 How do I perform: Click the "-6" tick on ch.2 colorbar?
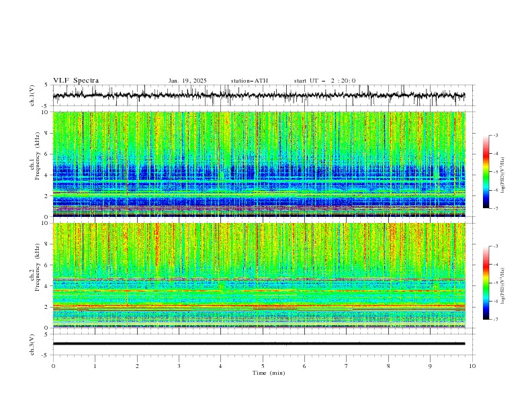tap(495, 301)
